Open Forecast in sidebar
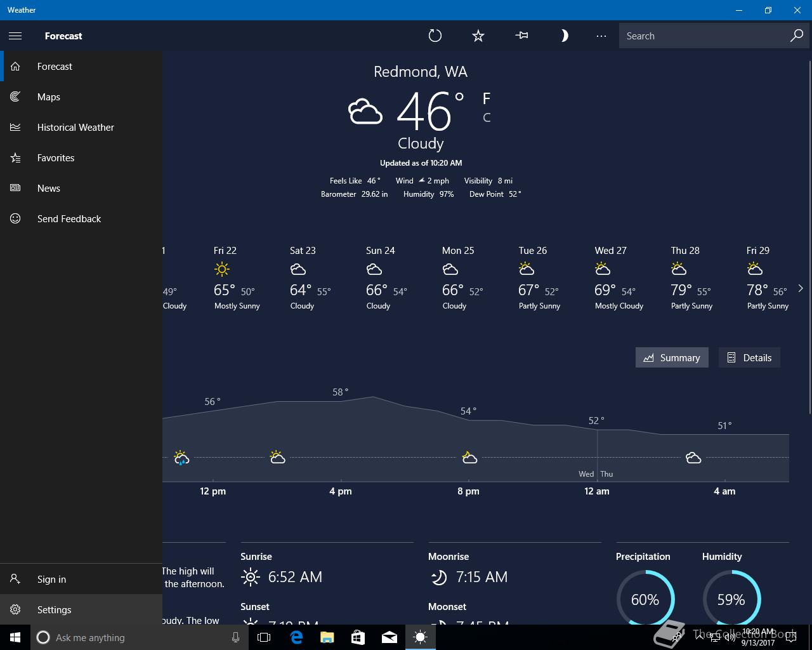The image size is (812, 650). (x=81, y=66)
